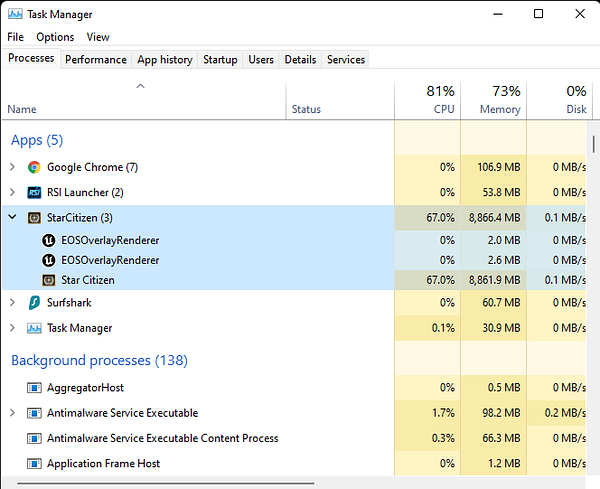Sort by the CPU column header

428,100
